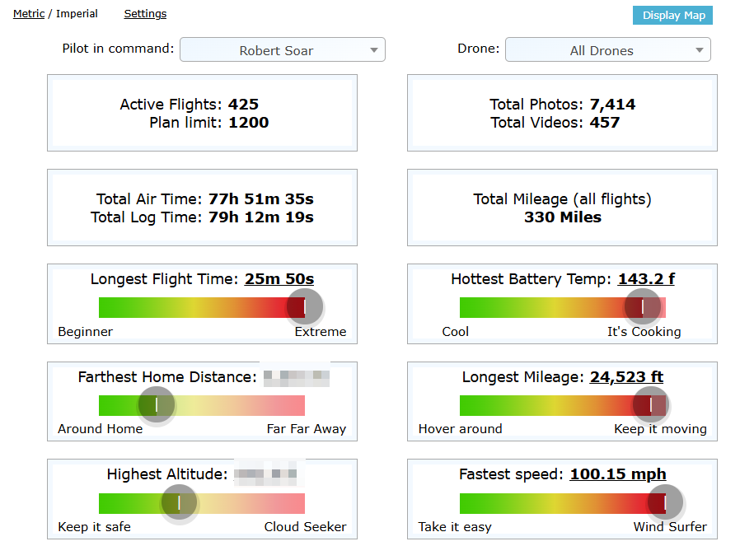The image size is (754, 560).
Task: Click the Drone dropdown arrow
Action: (x=700, y=50)
